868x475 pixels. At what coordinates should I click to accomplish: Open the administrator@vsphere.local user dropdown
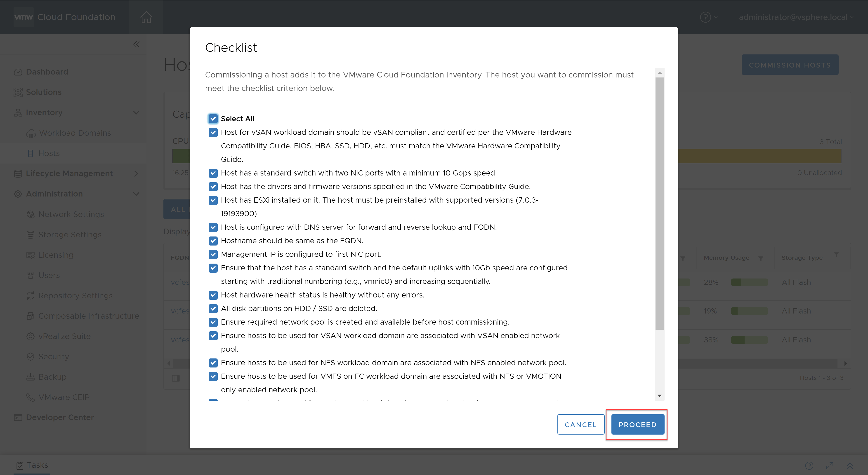tap(796, 17)
